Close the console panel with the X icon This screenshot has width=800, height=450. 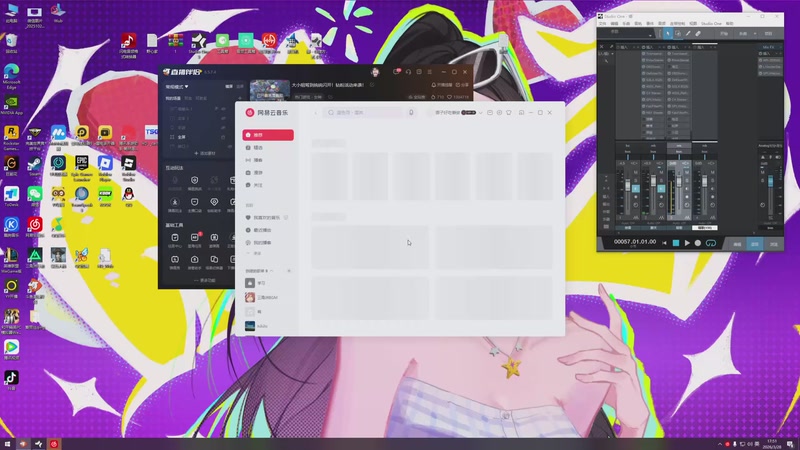[602, 47]
